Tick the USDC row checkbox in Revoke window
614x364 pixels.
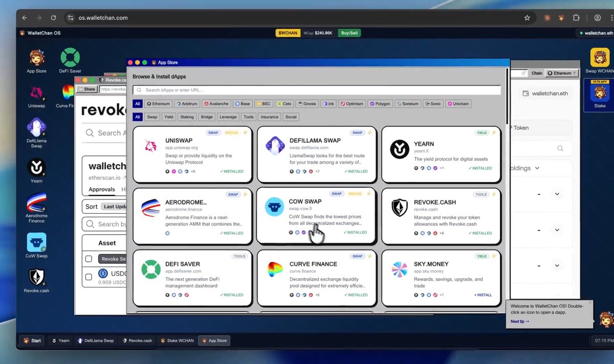(x=89, y=277)
